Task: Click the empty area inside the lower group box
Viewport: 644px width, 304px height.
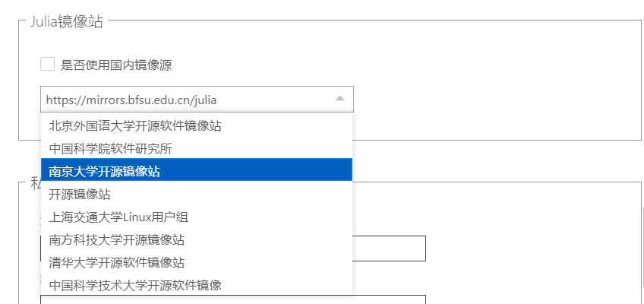Action: [532, 243]
